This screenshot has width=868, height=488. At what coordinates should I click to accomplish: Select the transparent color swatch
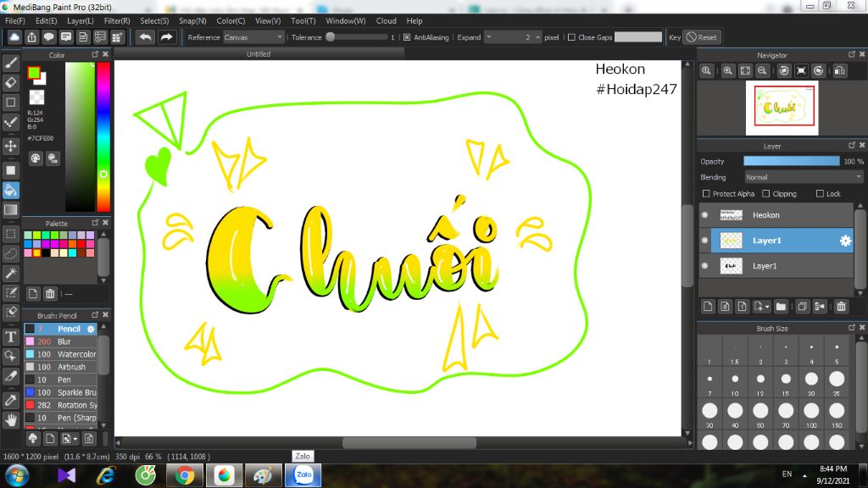36,97
